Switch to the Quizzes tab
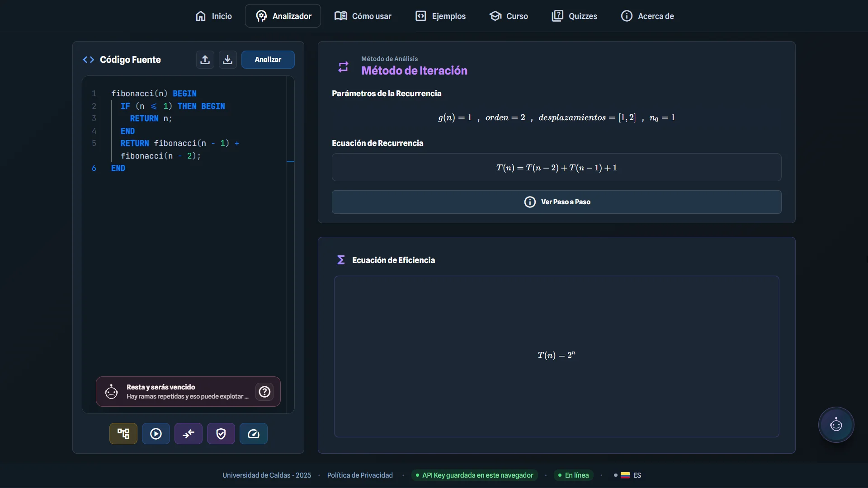868x488 pixels. pyautogui.click(x=575, y=16)
